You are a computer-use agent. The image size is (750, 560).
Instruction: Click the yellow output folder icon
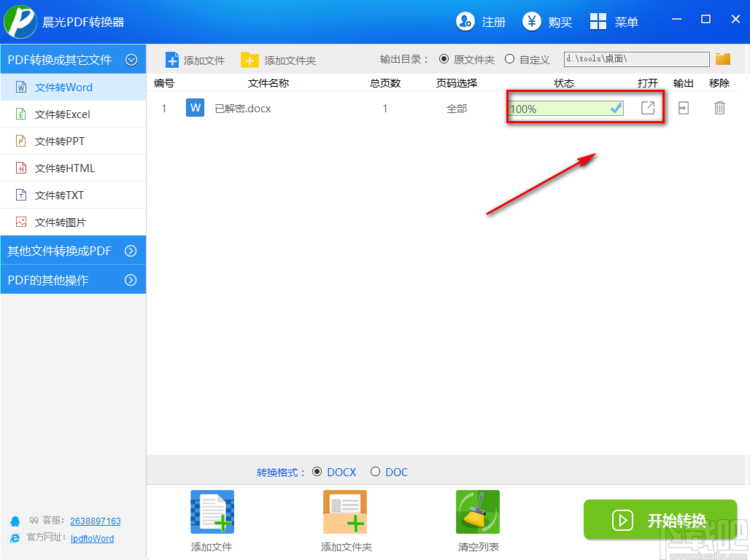coord(723,59)
